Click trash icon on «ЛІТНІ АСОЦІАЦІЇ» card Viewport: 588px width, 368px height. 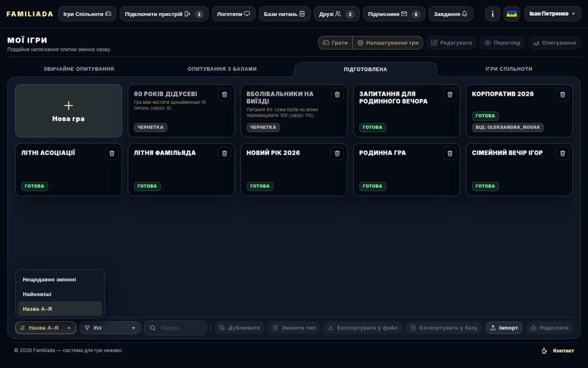click(x=112, y=154)
